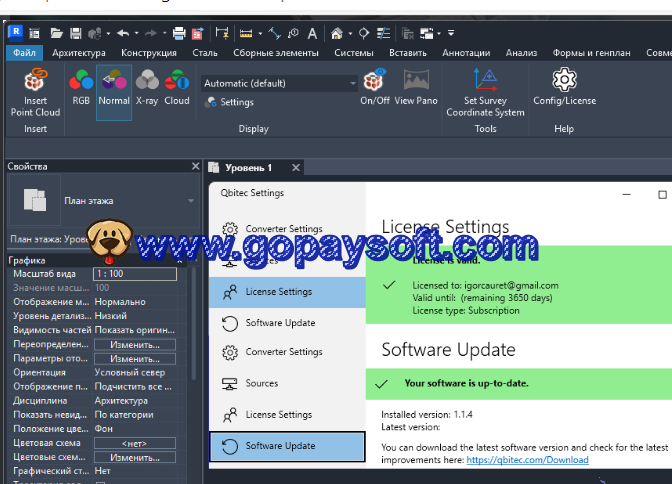Viewport: 672px width, 484px height.
Task: Open the qbitec.com/Download link
Action: [527, 460]
